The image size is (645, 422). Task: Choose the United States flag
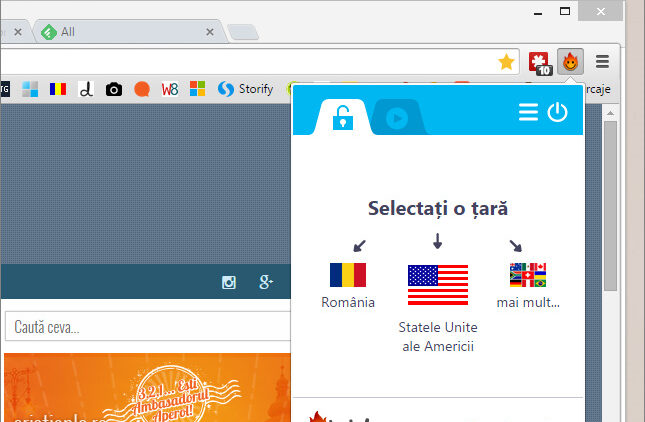pos(437,285)
